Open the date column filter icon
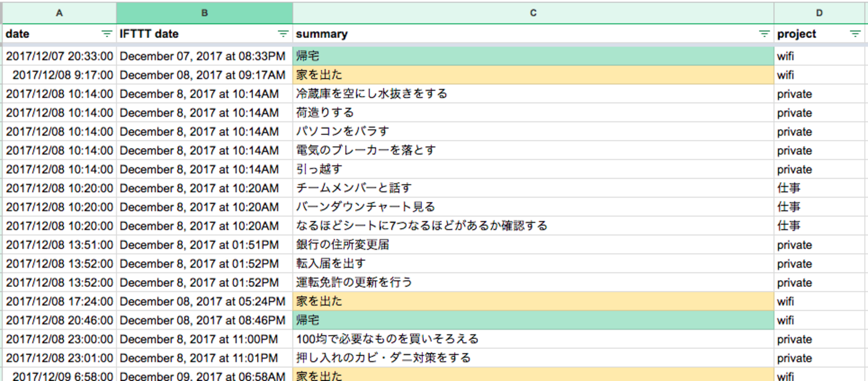868x381 pixels. coord(106,34)
